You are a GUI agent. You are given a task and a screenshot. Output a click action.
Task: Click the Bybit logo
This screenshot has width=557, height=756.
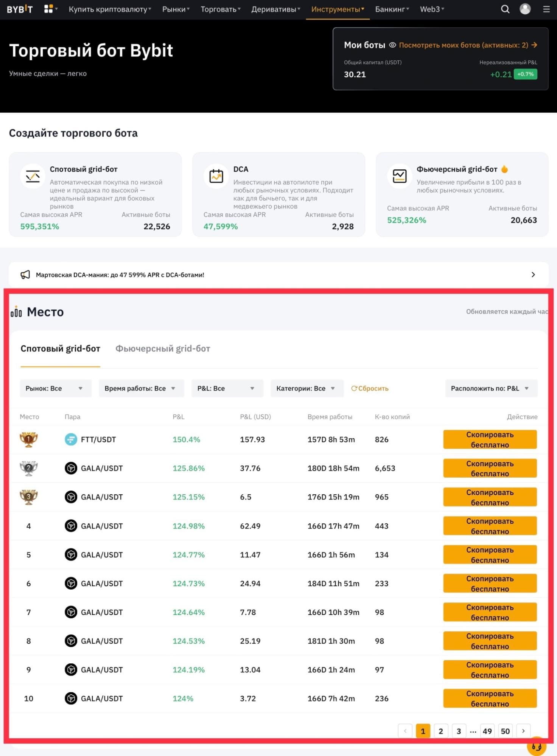pyautogui.click(x=20, y=9)
